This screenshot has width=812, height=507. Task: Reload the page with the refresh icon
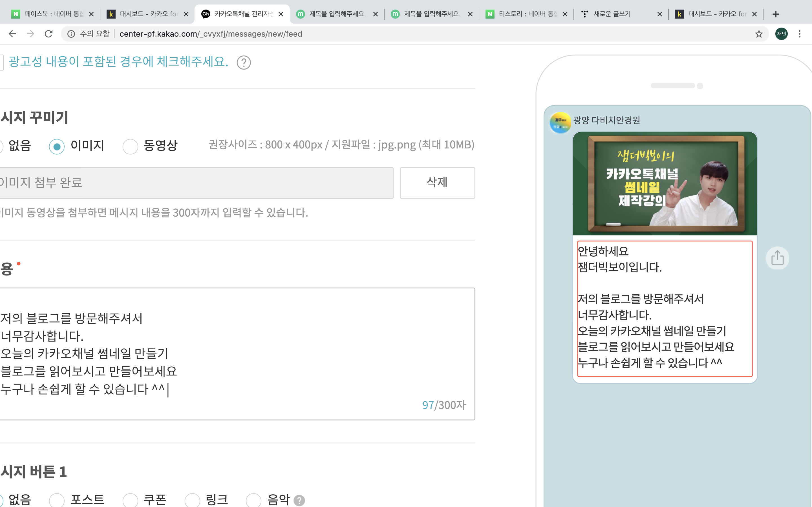coord(49,34)
